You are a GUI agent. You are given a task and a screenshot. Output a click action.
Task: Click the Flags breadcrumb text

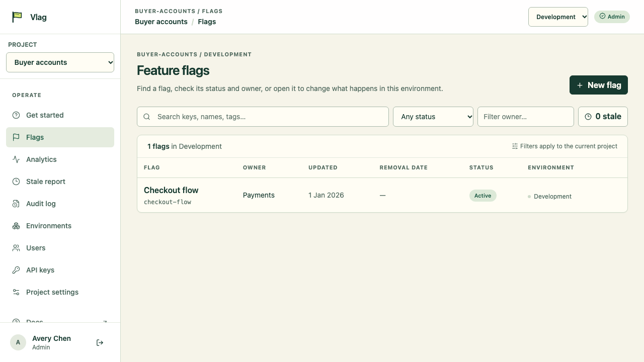(207, 22)
